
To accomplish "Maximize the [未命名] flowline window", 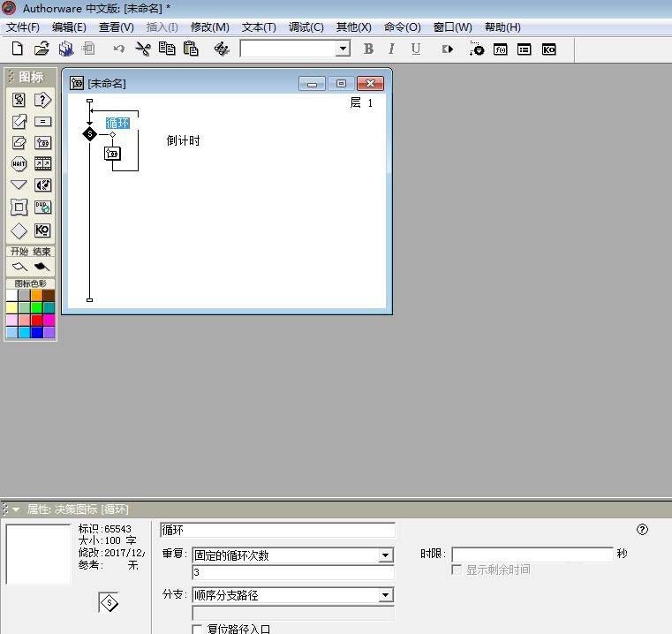I will point(341,84).
